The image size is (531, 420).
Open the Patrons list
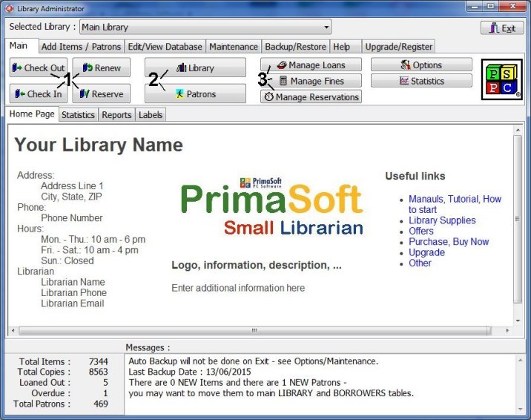pos(195,93)
